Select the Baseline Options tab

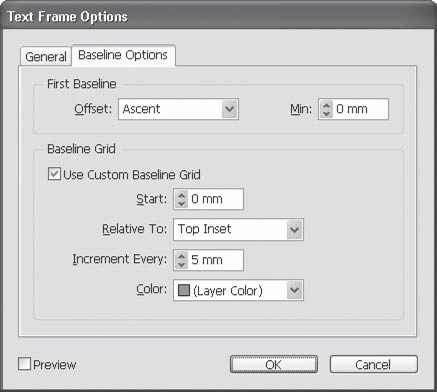tap(123, 55)
